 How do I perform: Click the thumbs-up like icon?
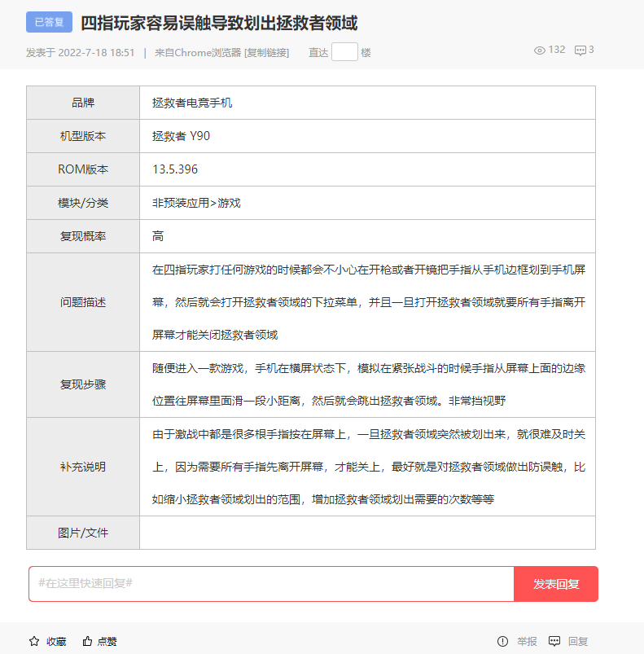click(x=87, y=641)
